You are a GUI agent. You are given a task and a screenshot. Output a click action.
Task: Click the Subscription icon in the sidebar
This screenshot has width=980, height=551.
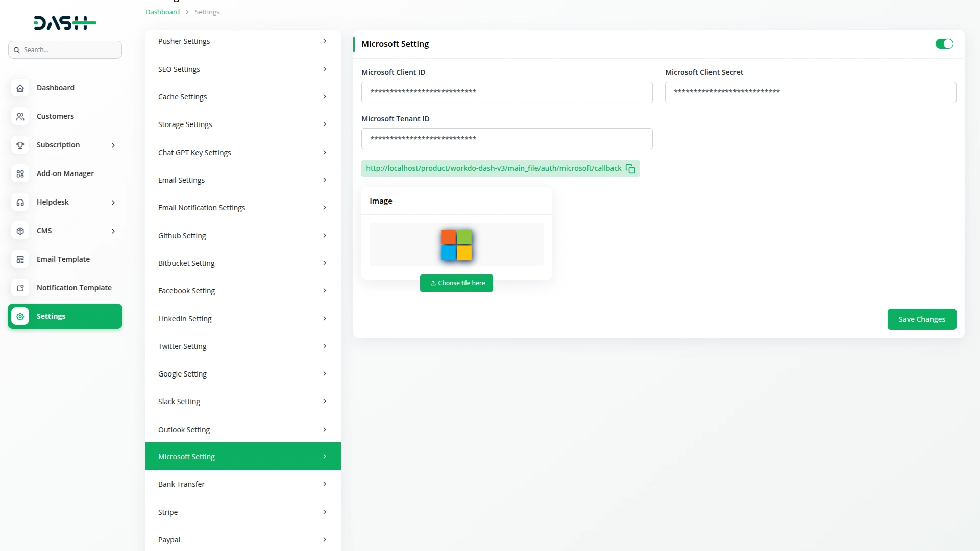20,145
